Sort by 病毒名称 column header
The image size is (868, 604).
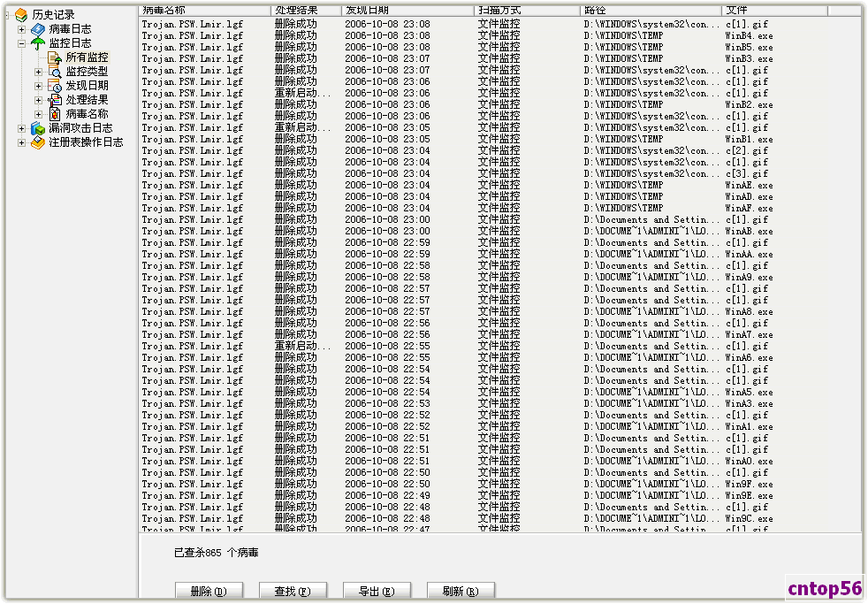tap(205, 11)
